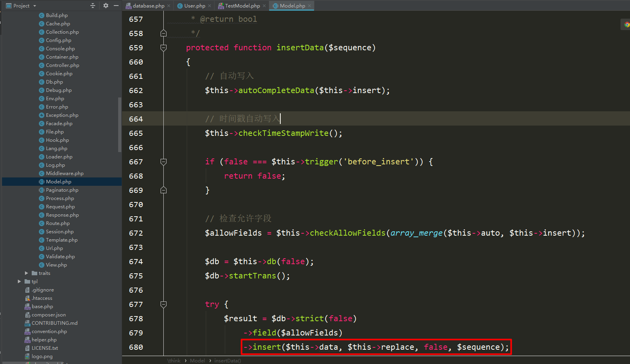Collapse the if block at line 667
The image size is (630, 364).
point(163,162)
